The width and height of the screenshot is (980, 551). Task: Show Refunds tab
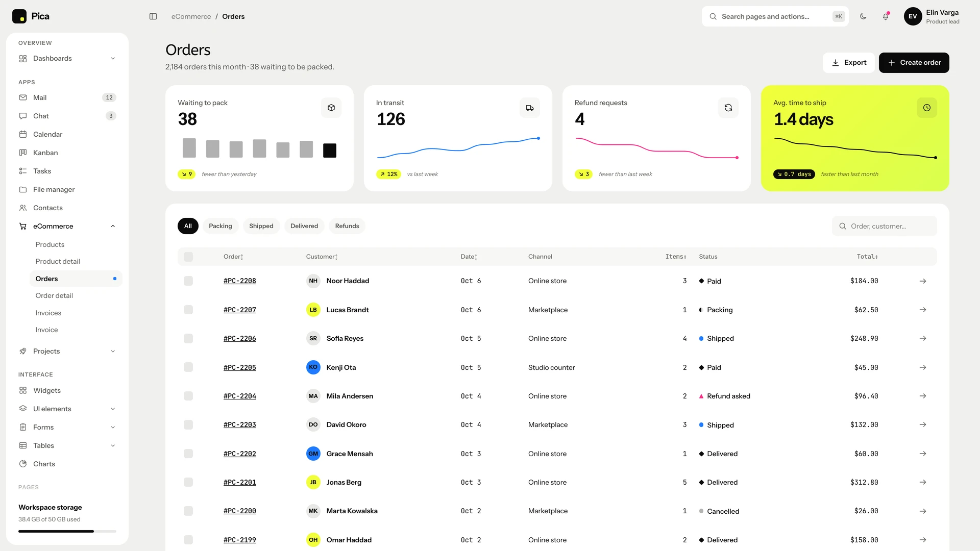click(347, 226)
